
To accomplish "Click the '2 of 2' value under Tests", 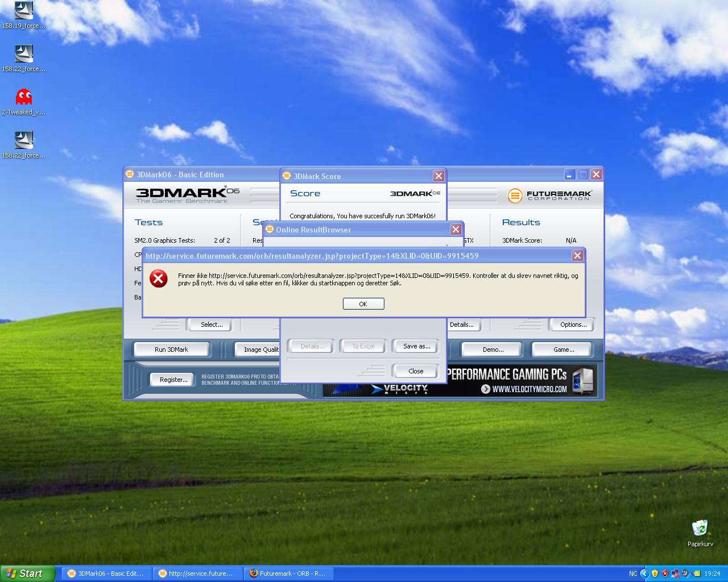I will [222, 240].
